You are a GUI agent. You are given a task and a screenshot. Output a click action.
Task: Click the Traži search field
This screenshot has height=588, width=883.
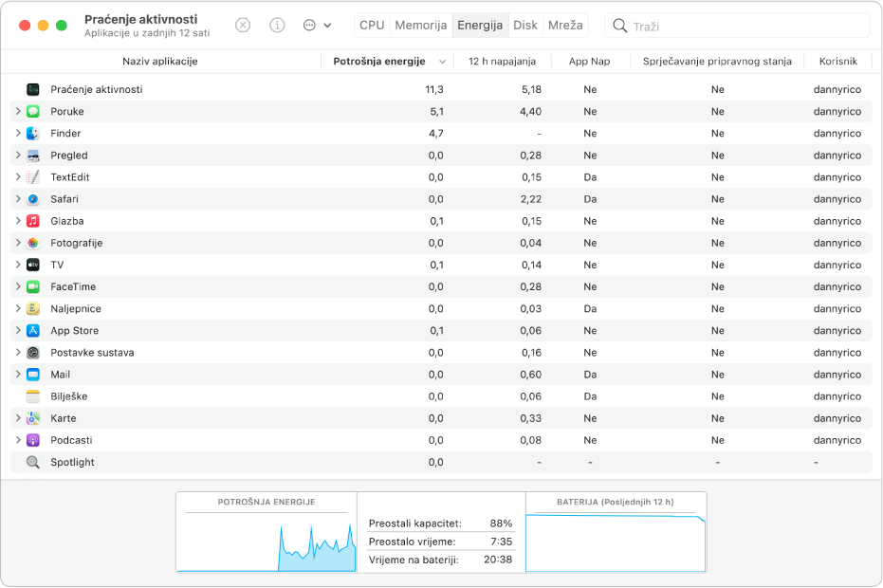click(738, 26)
